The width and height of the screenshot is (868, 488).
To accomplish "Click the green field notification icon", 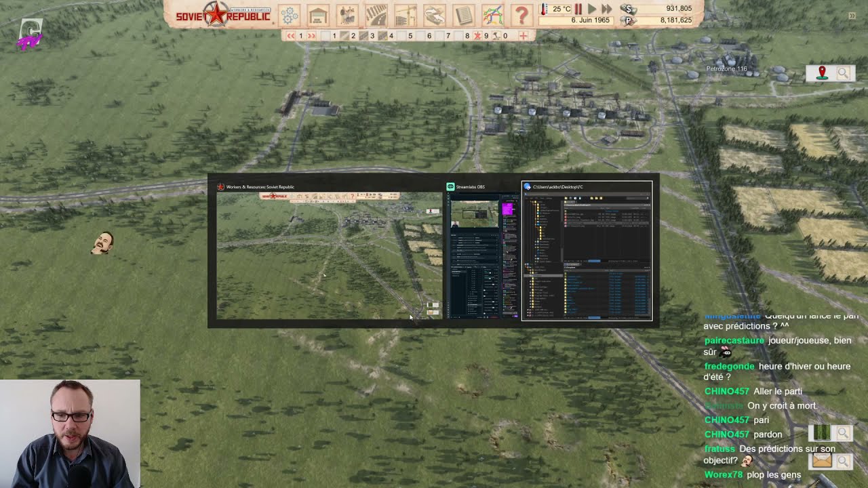I will pyautogui.click(x=821, y=432).
